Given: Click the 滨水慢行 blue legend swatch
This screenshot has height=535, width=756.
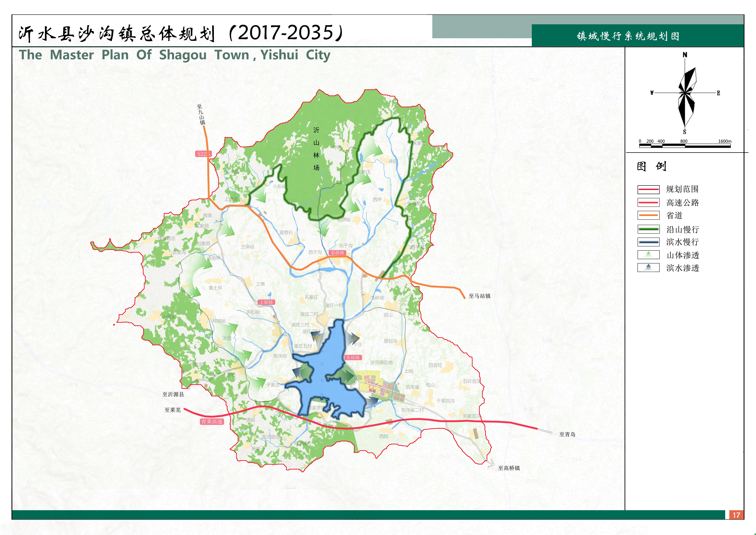Looking at the screenshot, I should [x=648, y=242].
